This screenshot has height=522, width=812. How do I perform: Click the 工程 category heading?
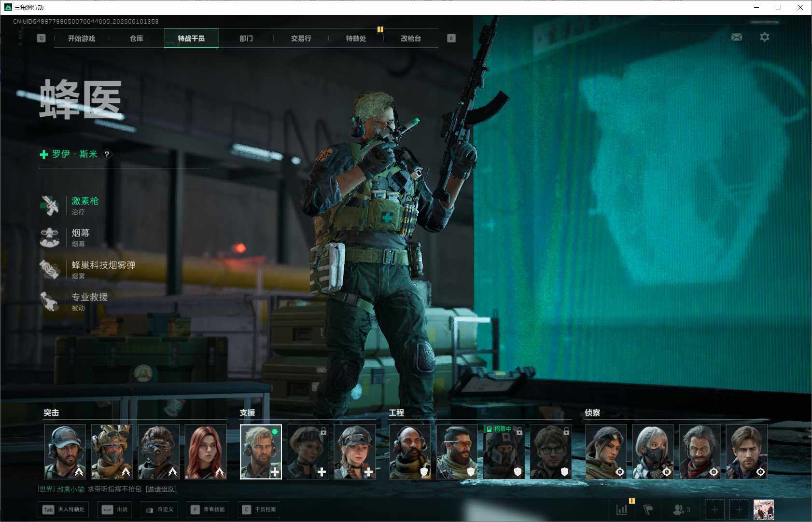pos(396,413)
